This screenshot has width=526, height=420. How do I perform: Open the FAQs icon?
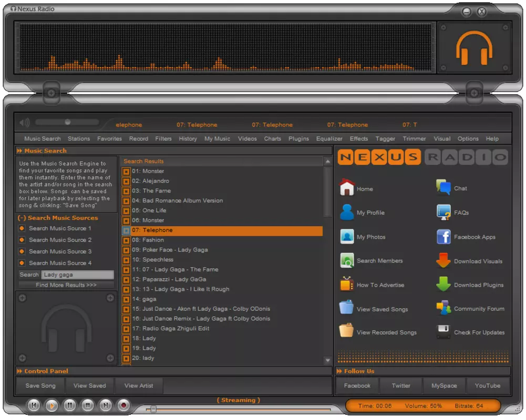(x=443, y=212)
